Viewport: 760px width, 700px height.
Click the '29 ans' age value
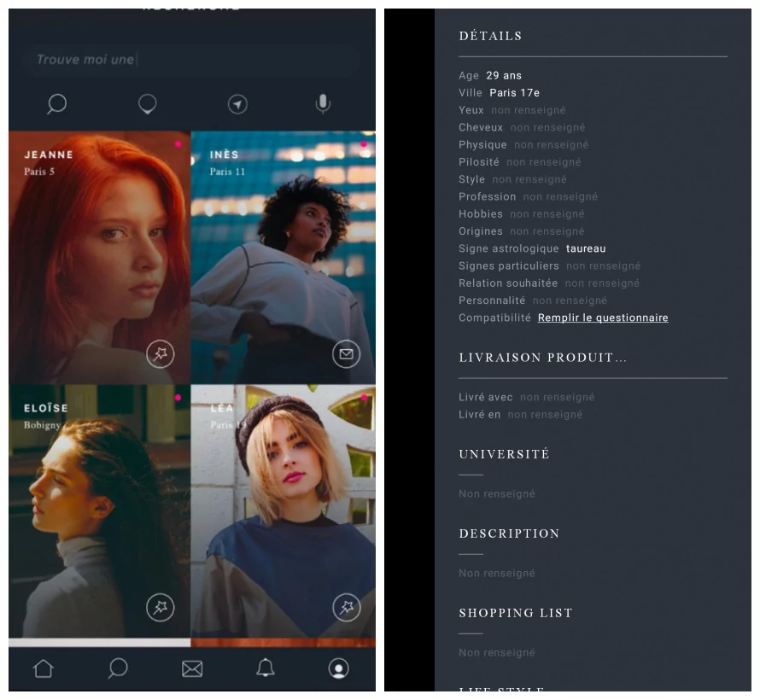click(504, 76)
